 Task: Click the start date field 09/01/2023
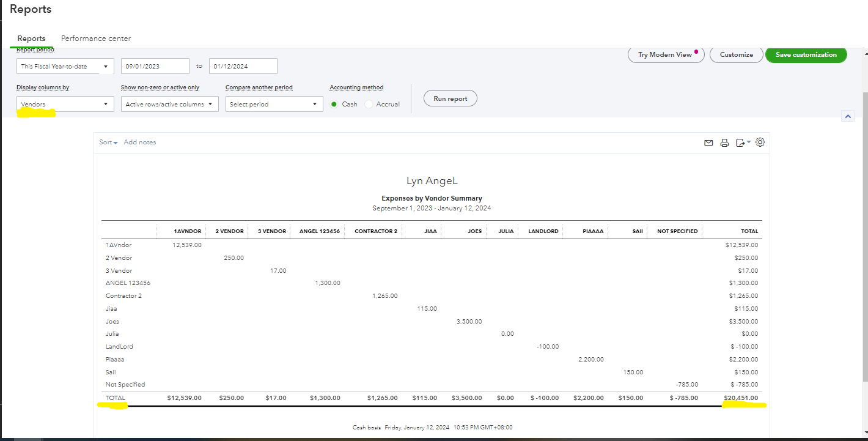155,66
